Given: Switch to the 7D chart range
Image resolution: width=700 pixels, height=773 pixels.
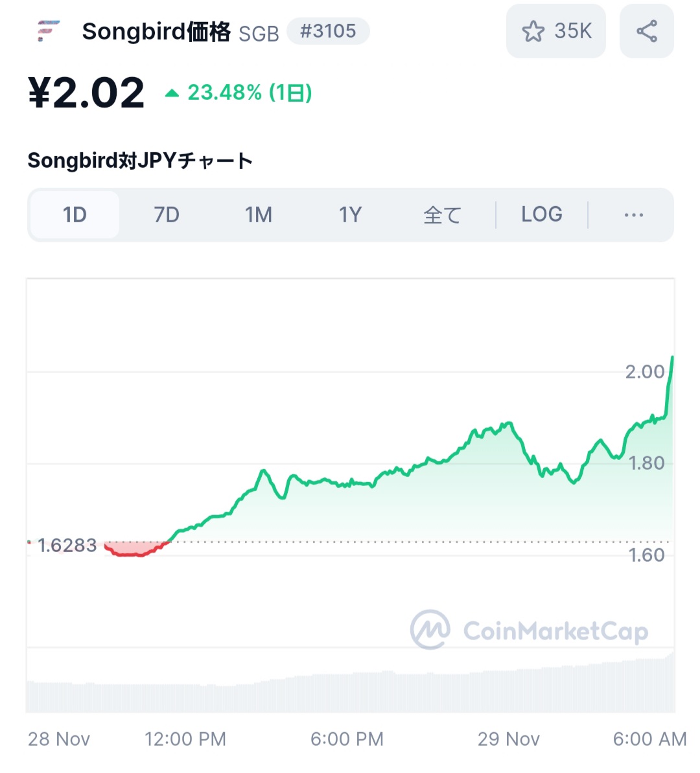Looking at the screenshot, I should 167,215.
